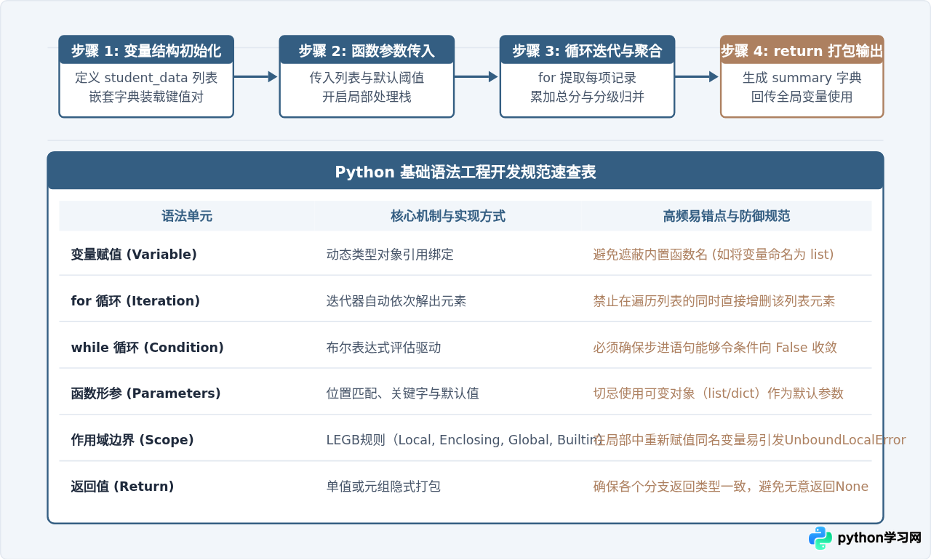Select the 步骤 4: return 打包输出 header
931x560 pixels.
(x=802, y=50)
